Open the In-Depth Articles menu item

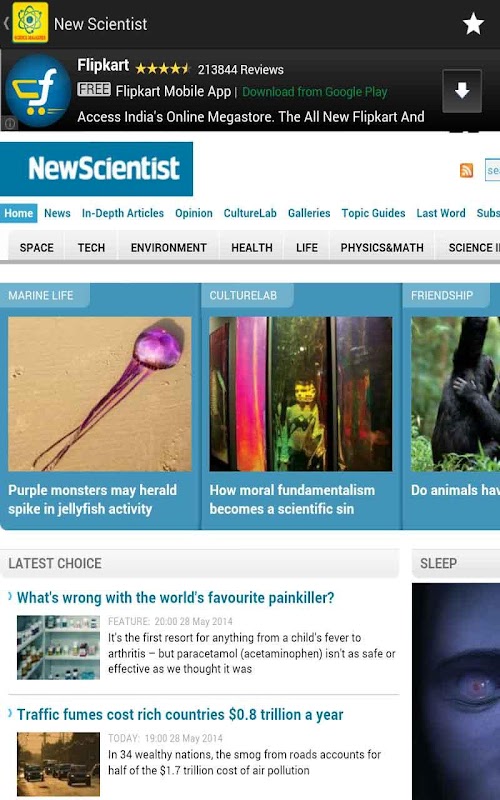(123, 213)
